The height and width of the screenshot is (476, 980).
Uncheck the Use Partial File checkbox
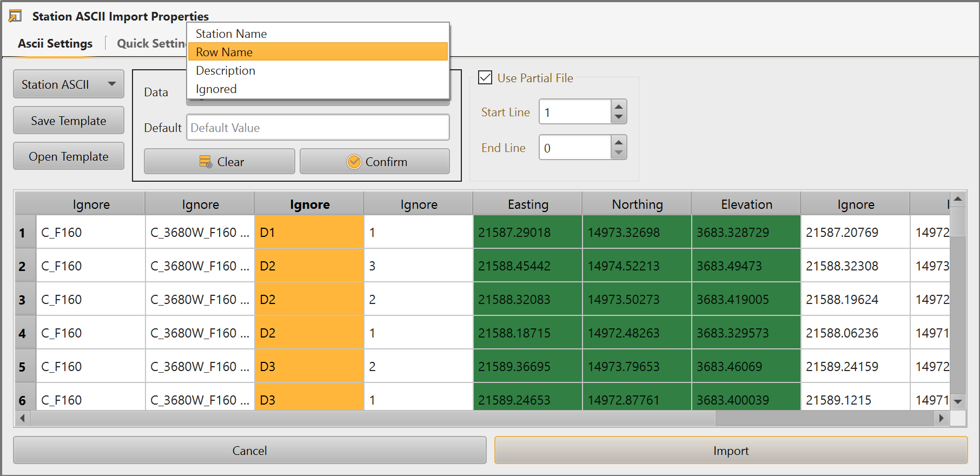pos(485,78)
